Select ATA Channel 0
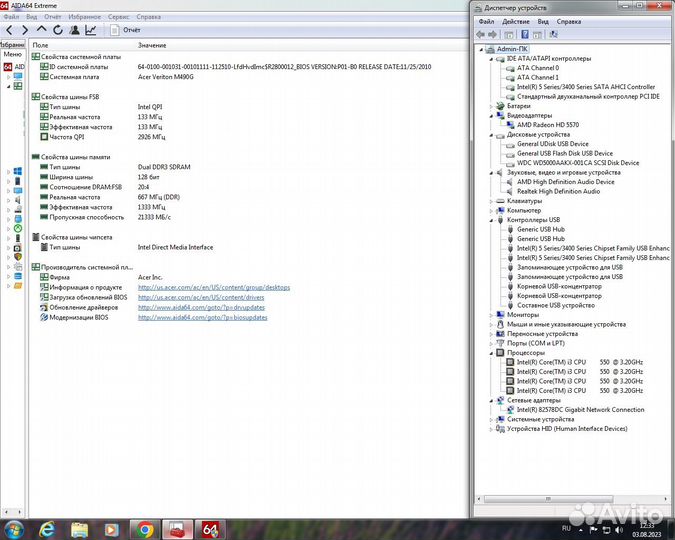The image size is (675, 540). 538,68
